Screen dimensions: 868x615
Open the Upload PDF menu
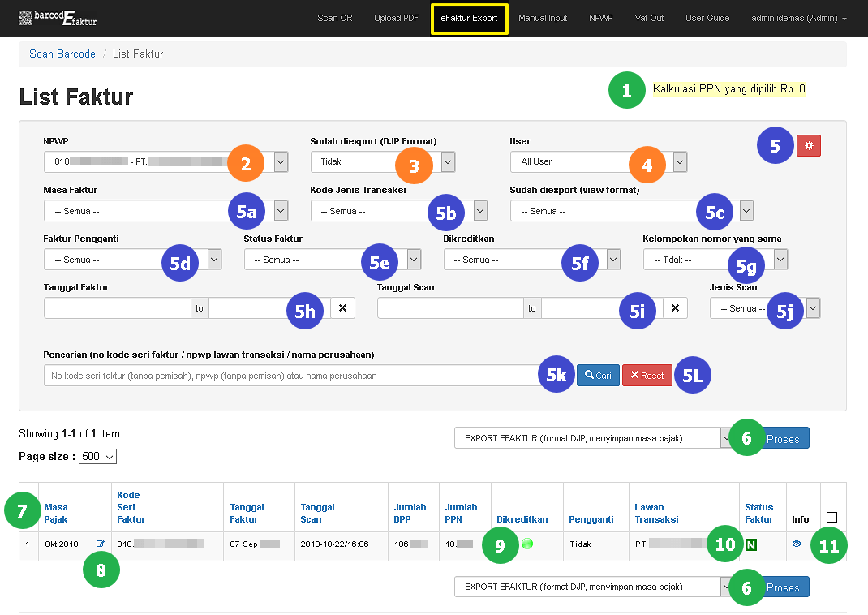(x=397, y=19)
